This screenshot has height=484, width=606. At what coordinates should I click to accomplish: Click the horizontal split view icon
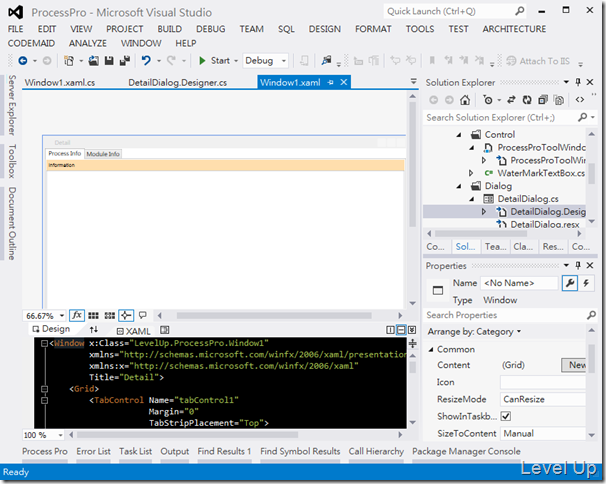402,330
